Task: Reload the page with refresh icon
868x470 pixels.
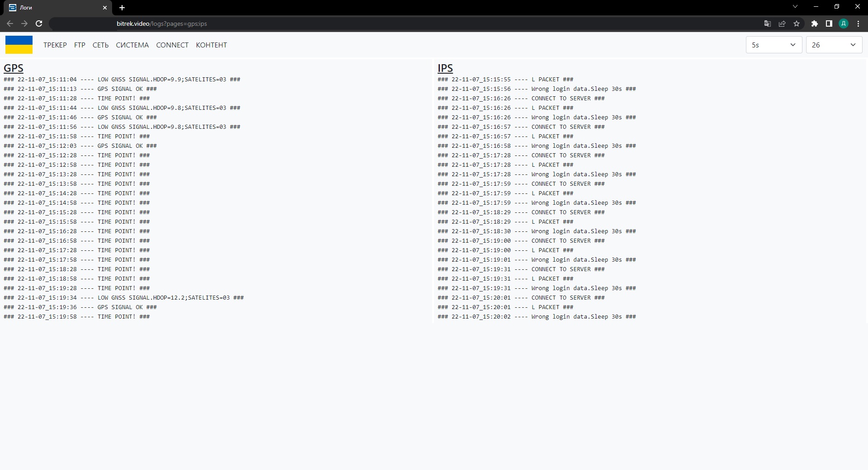Action: pos(39,23)
